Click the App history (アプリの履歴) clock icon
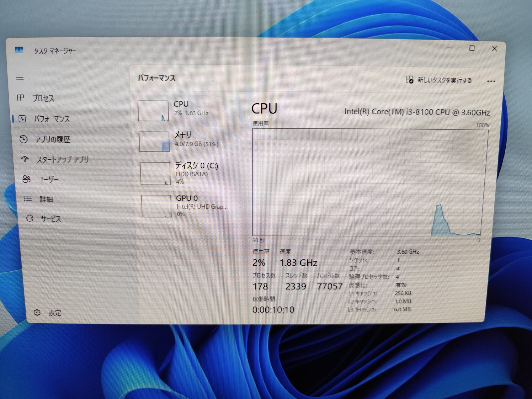532x399 pixels. click(x=23, y=139)
